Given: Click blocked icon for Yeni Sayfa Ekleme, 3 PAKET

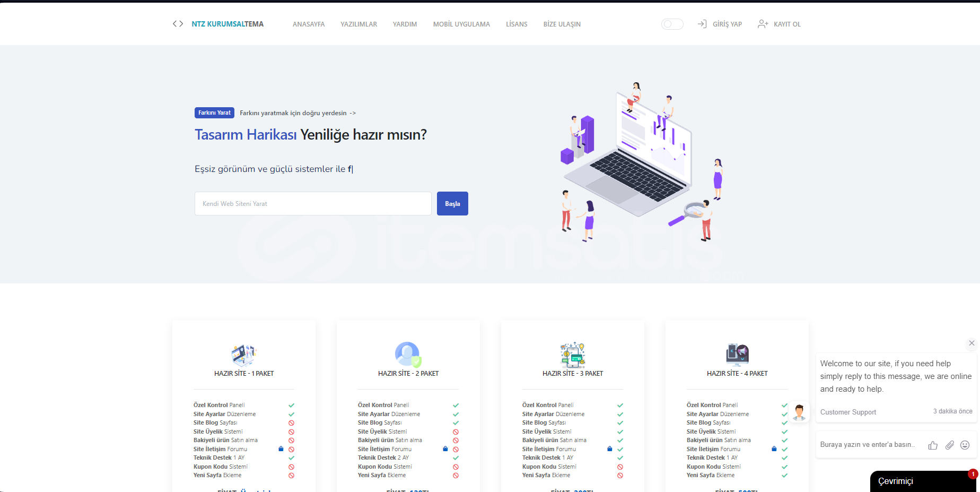Looking at the screenshot, I should pyautogui.click(x=620, y=476).
